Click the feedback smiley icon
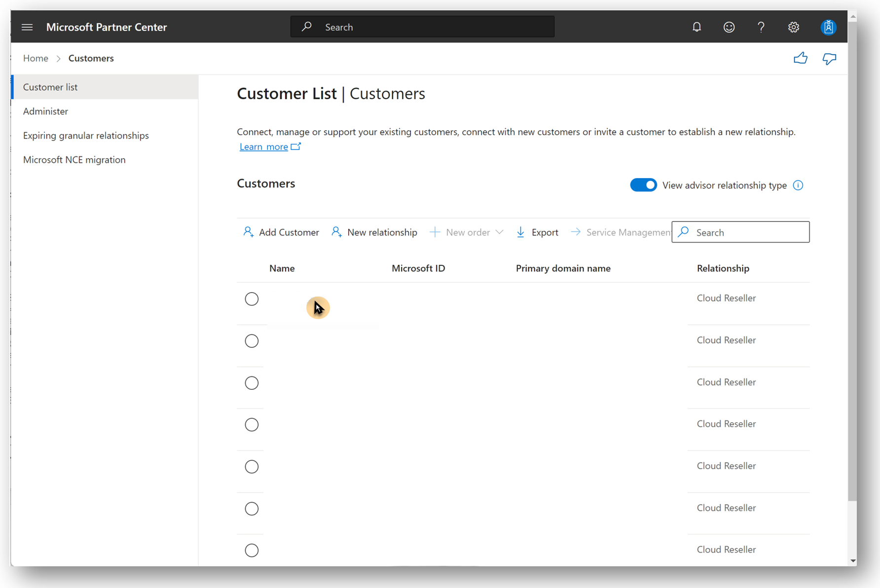The height and width of the screenshot is (588, 880). pyautogui.click(x=729, y=27)
